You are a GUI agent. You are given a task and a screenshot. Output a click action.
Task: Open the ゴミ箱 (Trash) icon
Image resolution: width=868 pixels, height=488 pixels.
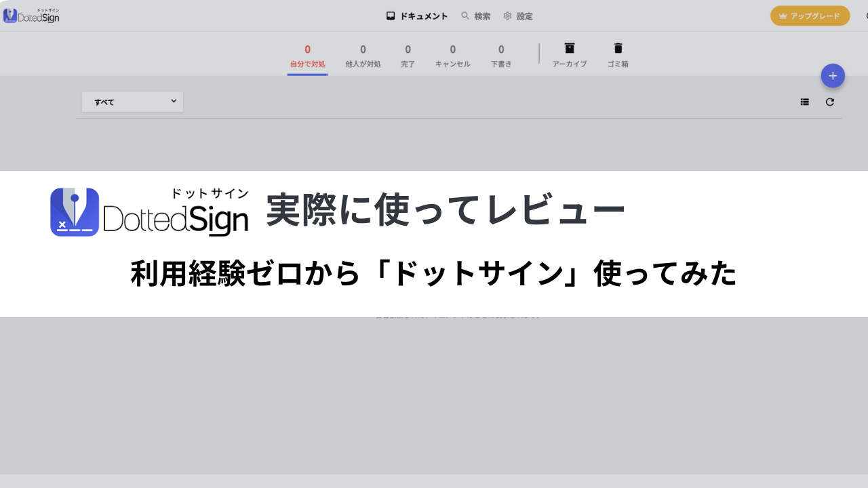pos(618,47)
